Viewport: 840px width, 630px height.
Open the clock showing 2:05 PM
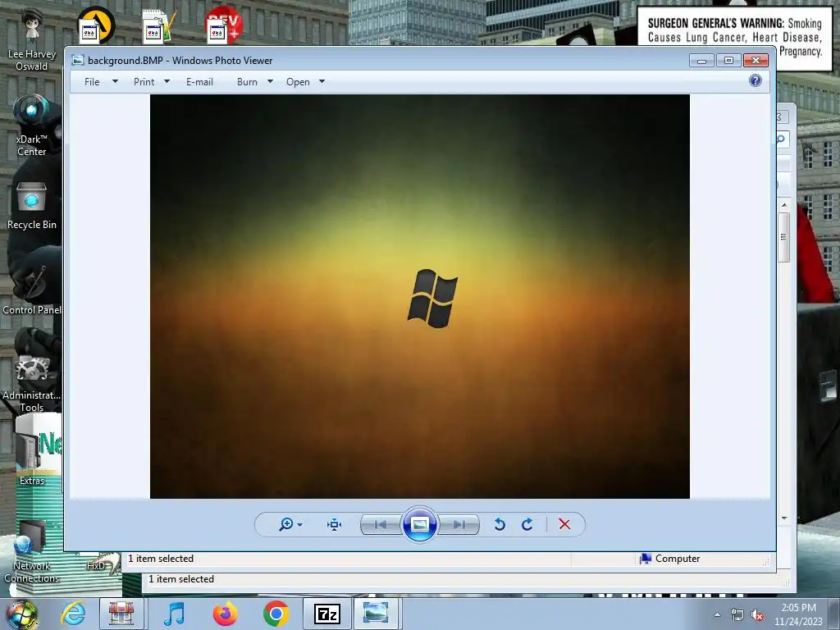pyautogui.click(x=798, y=614)
